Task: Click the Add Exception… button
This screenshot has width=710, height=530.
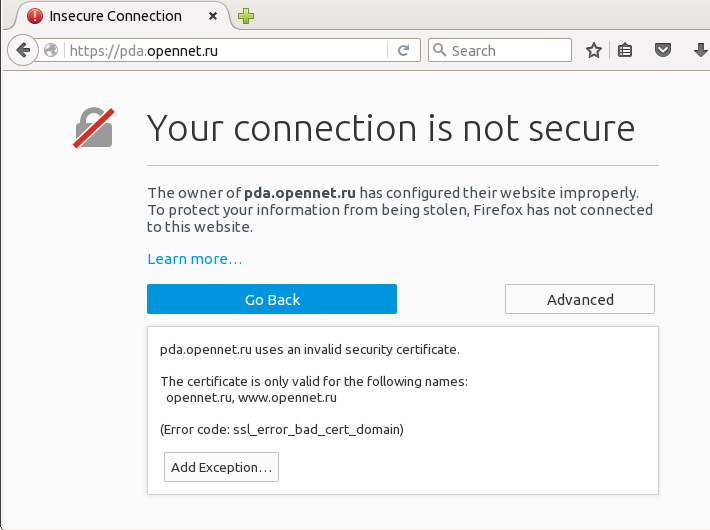Action: pyautogui.click(x=221, y=467)
